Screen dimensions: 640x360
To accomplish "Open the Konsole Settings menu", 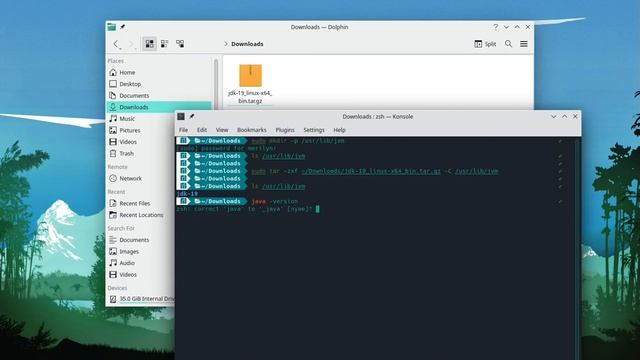I will click(x=313, y=130).
